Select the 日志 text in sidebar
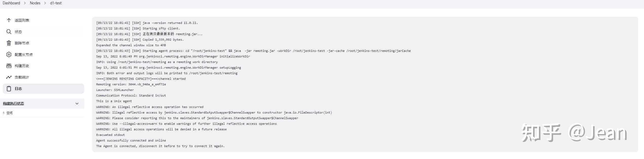This screenshot has height=159, width=644. [18, 89]
